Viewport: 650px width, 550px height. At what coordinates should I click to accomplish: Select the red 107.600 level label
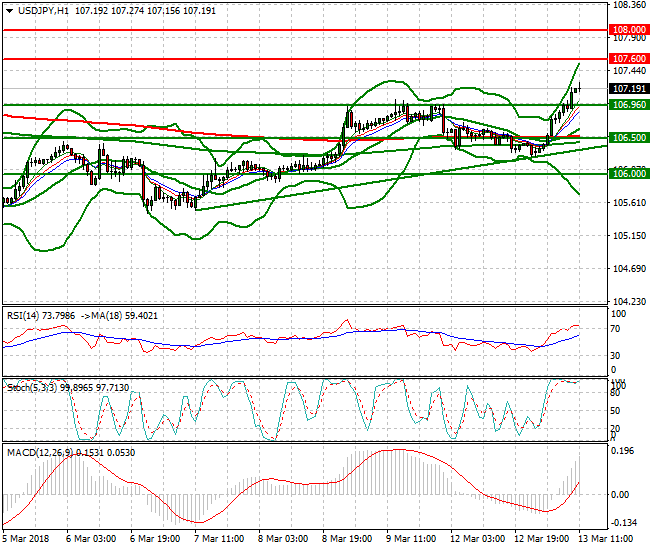(629, 59)
